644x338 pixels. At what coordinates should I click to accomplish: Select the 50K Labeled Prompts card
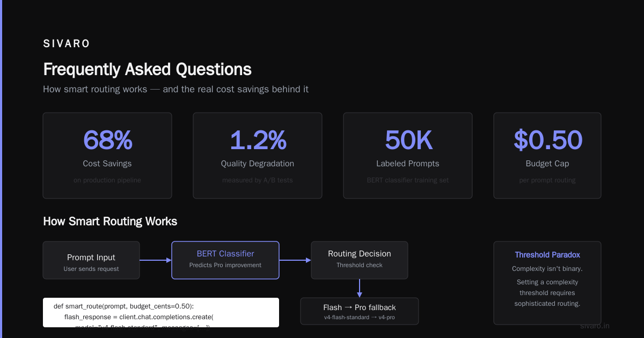click(x=408, y=156)
